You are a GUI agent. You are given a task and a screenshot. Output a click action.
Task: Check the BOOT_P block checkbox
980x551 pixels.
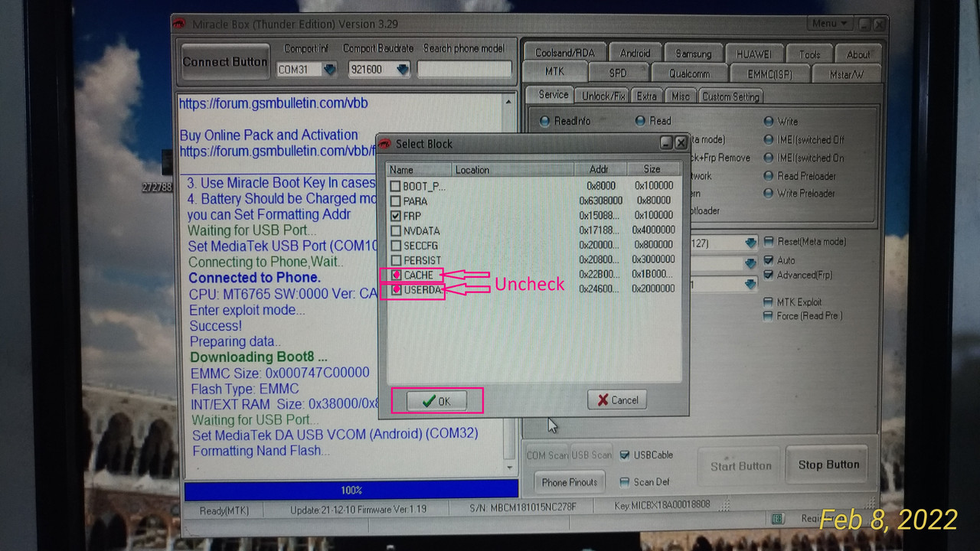(395, 186)
